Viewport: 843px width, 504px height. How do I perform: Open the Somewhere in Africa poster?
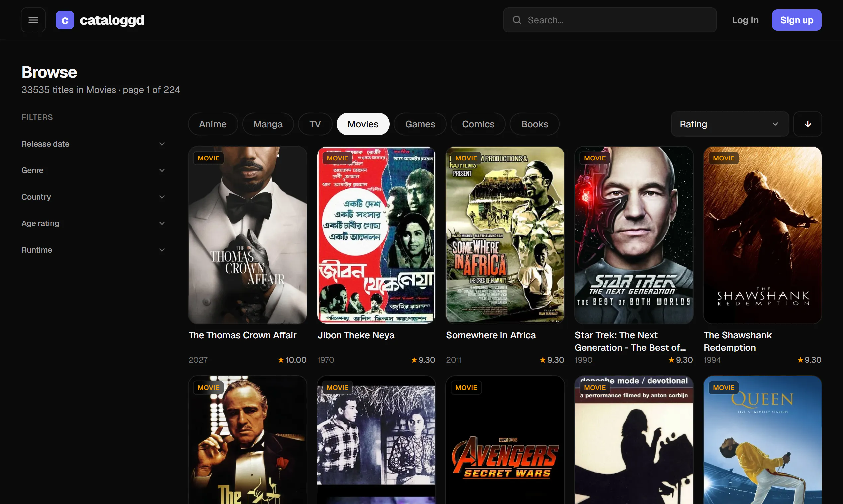click(x=505, y=235)
